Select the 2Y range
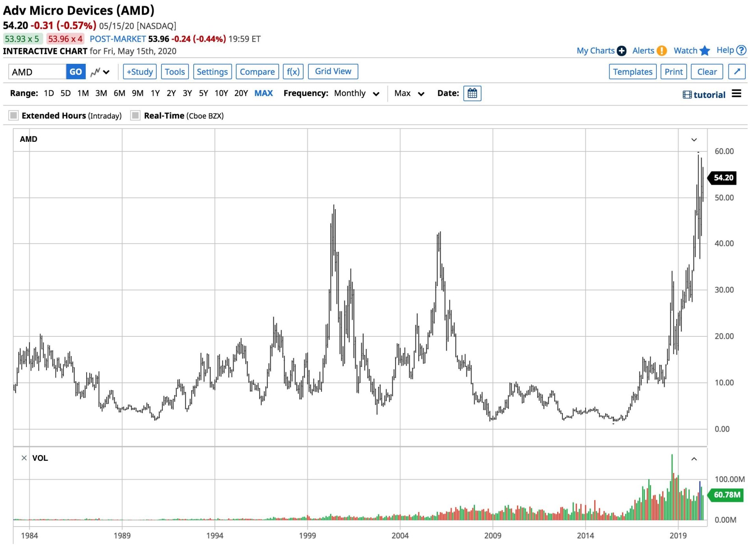756x551 pixels. pyautogui.click(x=171, y=93)
